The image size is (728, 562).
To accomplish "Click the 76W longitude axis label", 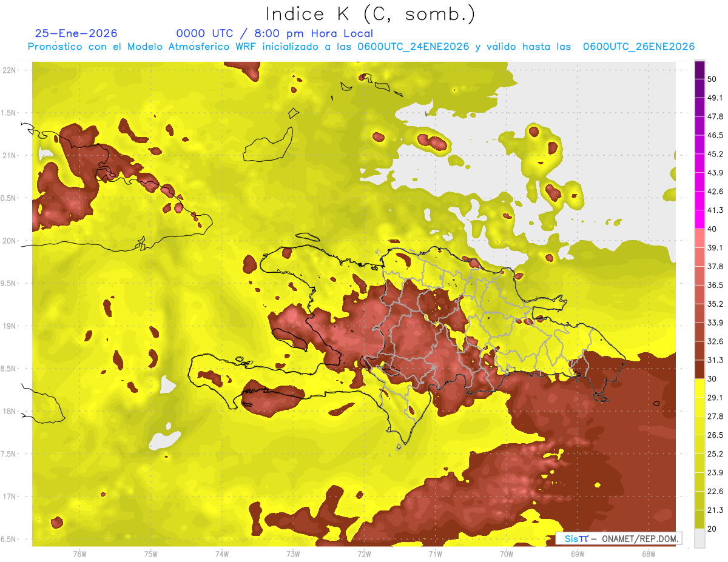I will [79, 554].
